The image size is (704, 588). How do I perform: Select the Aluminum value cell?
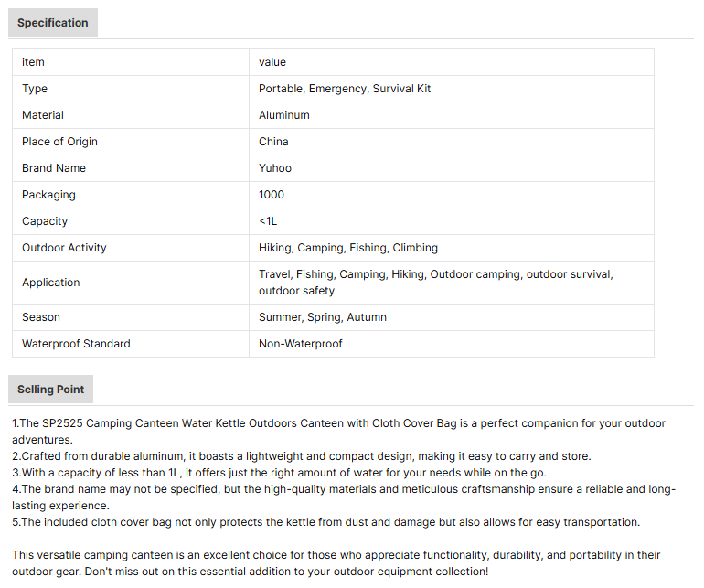coord(284,115)
